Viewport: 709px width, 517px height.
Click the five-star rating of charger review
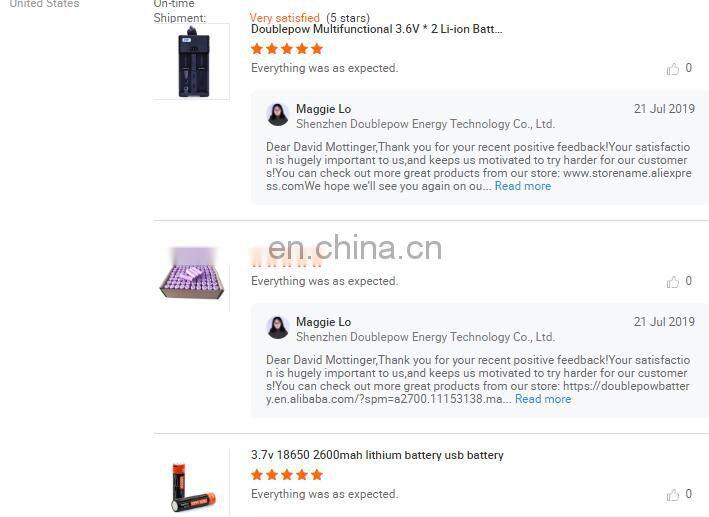pos(287,49)
